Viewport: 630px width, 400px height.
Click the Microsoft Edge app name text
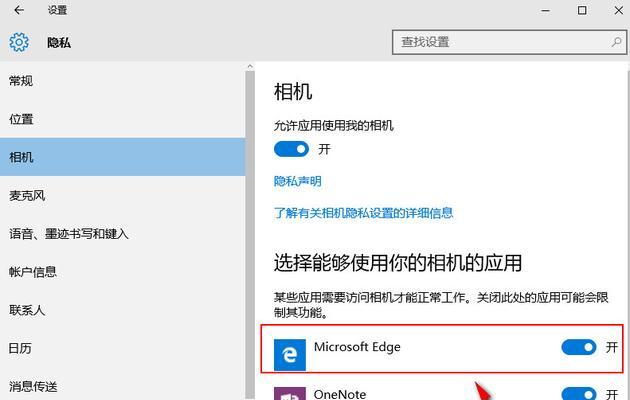(357, 347)
